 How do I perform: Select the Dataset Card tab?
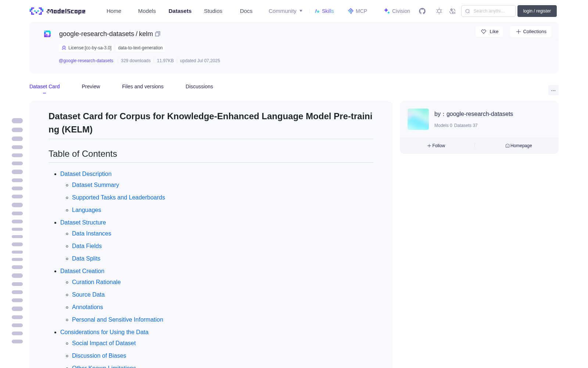pos(44,86)
